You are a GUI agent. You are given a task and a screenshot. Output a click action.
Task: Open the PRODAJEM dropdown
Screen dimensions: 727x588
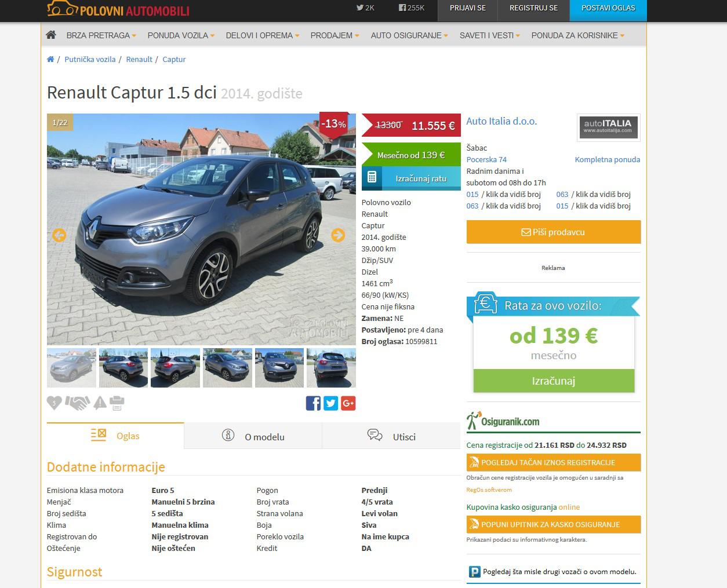click(335, 35)
